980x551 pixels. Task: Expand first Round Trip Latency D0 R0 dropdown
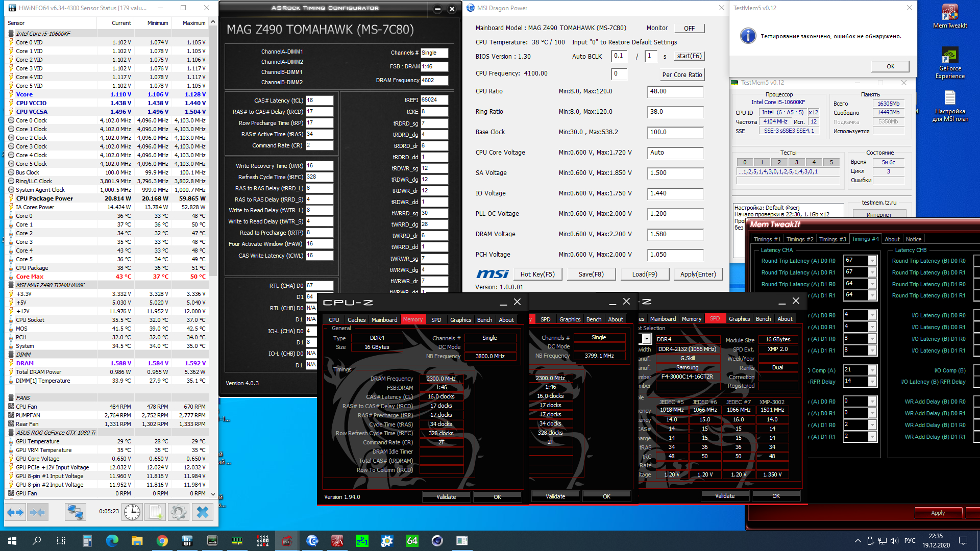872,261
